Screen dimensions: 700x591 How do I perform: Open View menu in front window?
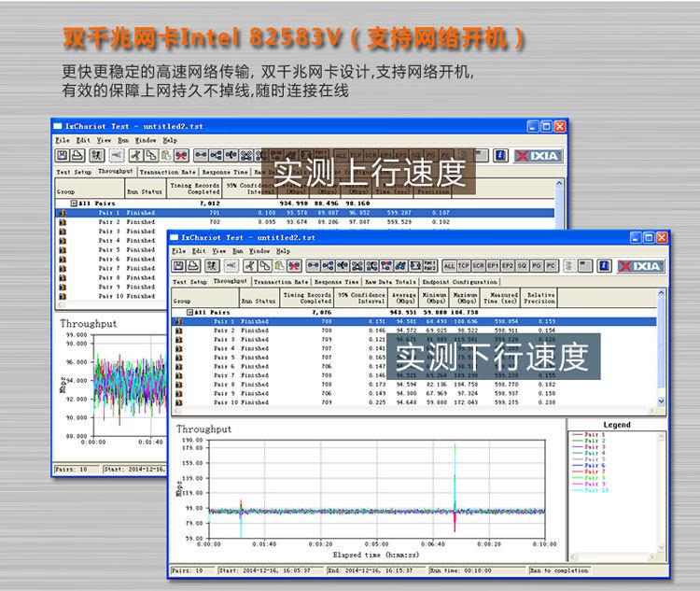(x=218, y=251)
